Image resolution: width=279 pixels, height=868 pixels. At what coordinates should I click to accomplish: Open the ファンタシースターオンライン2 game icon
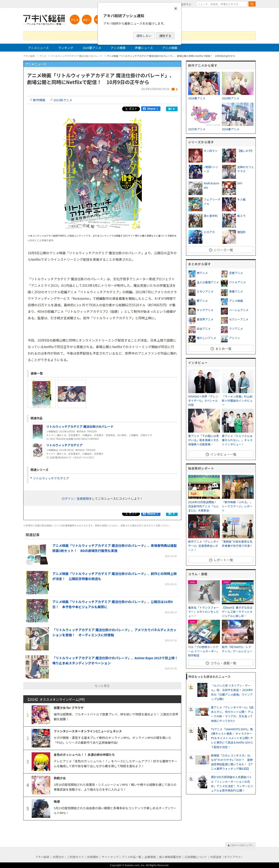[x=41, y=738]
